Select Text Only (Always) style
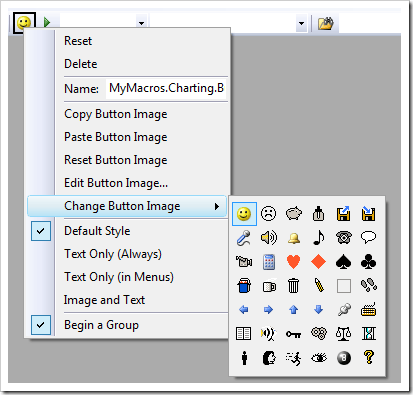 pos(113,254)
